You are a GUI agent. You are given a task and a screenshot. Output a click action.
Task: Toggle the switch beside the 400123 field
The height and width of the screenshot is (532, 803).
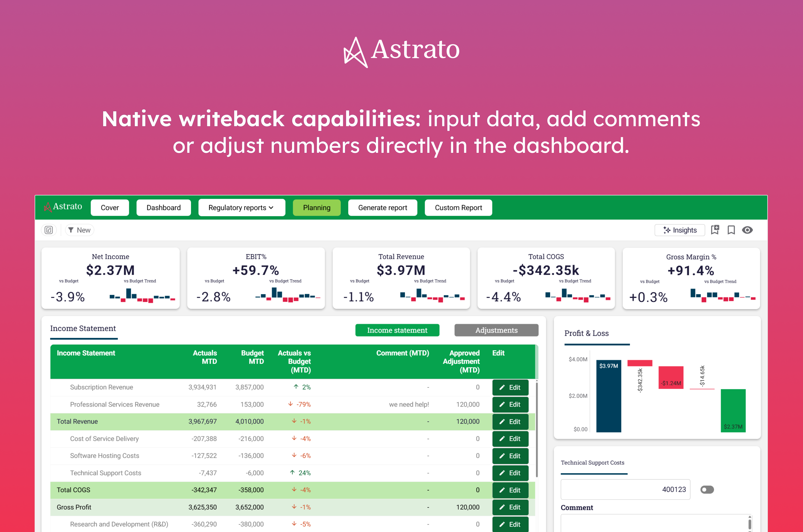tap(707, 490)
